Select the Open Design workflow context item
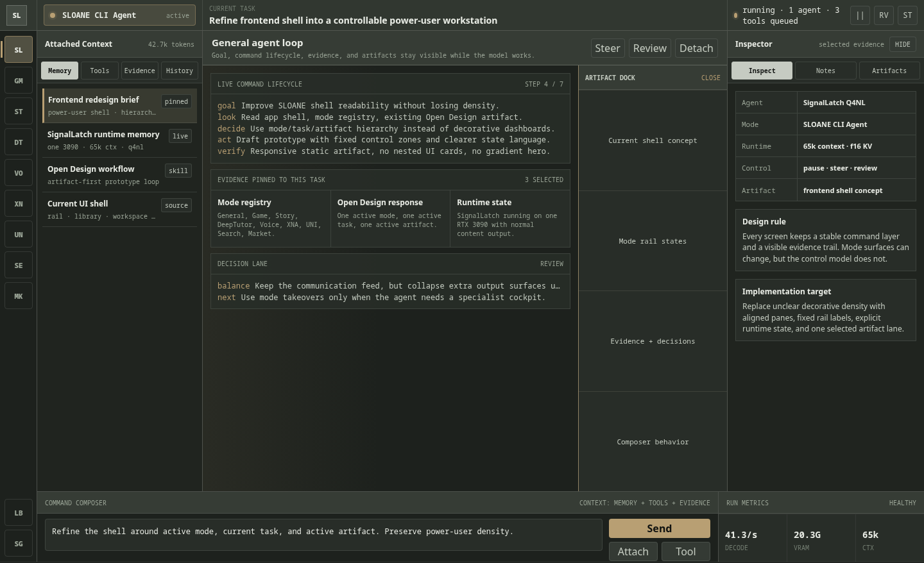924x563 pixels. click(x=119, y=175)
